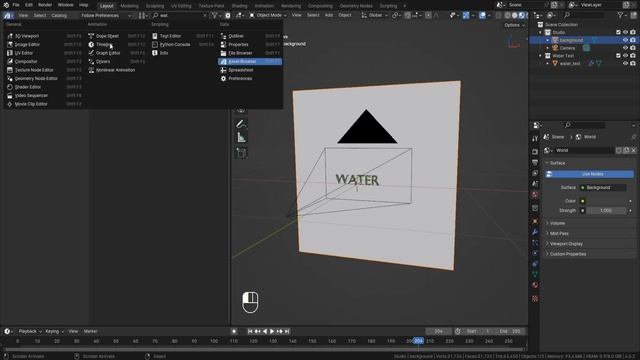This screenshot has height=360, width=640.
Task: Select highlighted Asset Browser entry
Action: coord(250,62)
